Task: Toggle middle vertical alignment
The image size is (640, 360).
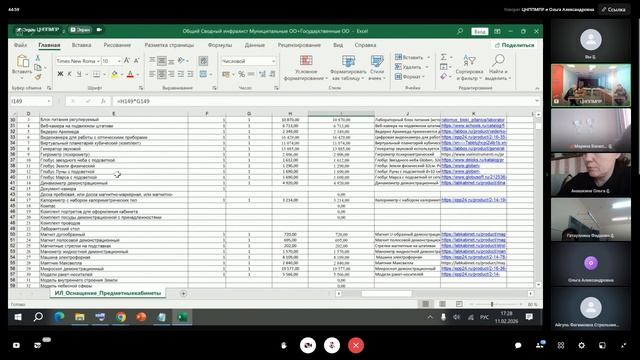Action: (x=162, y=61)
